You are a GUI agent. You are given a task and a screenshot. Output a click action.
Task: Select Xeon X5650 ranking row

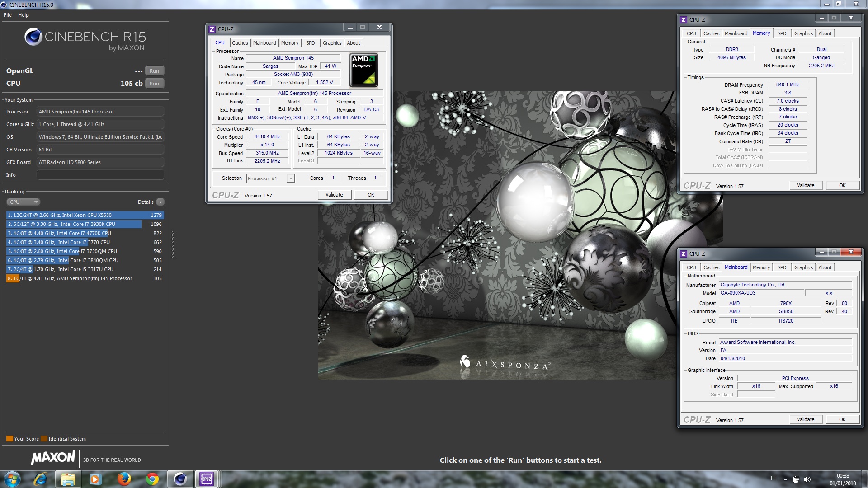(85, 215)
